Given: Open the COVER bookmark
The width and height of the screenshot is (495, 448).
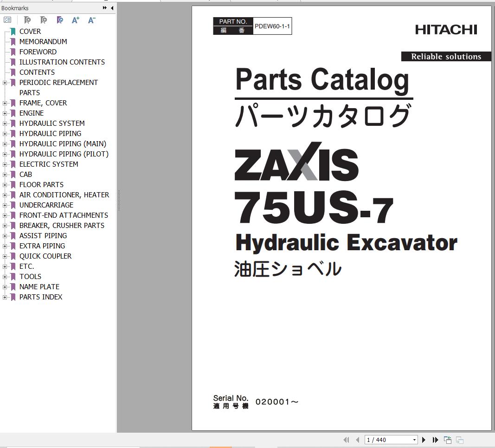Looking at the screenshot, I should pos(30,32).
